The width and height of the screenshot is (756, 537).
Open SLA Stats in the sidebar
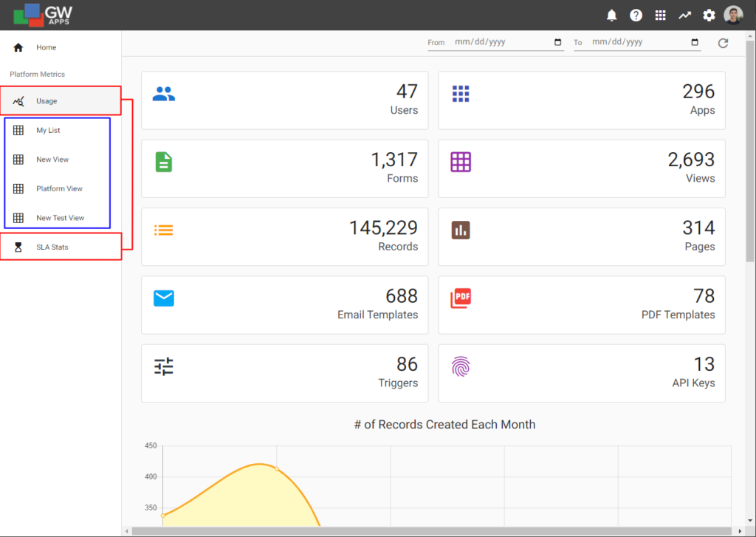[x=61, y=247]
